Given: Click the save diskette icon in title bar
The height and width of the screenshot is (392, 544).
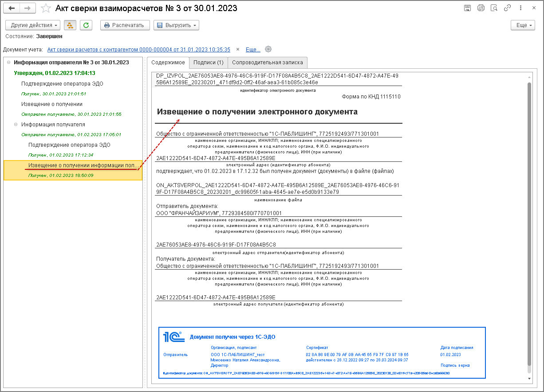Looking at the screenshot, I should (467, 8).
